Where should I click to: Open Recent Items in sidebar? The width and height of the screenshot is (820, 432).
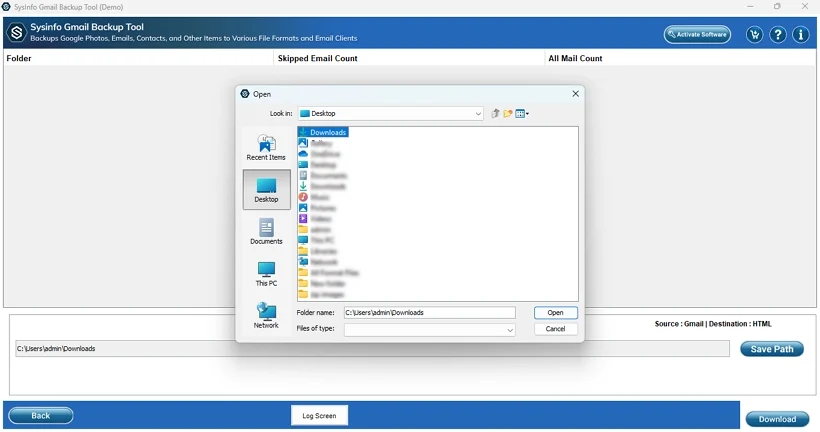pyautogui.click(x=266, y=147)
